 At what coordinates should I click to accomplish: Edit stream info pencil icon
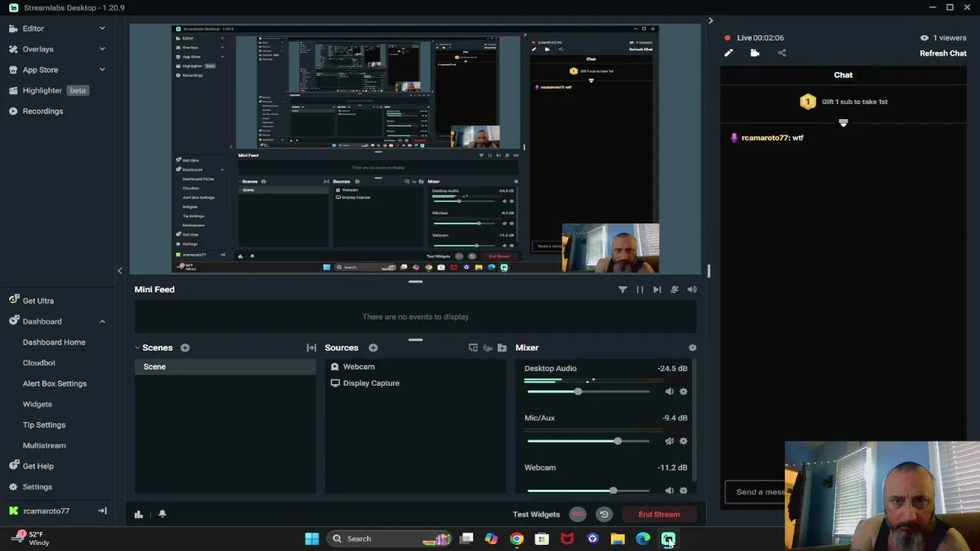[728, 53]
